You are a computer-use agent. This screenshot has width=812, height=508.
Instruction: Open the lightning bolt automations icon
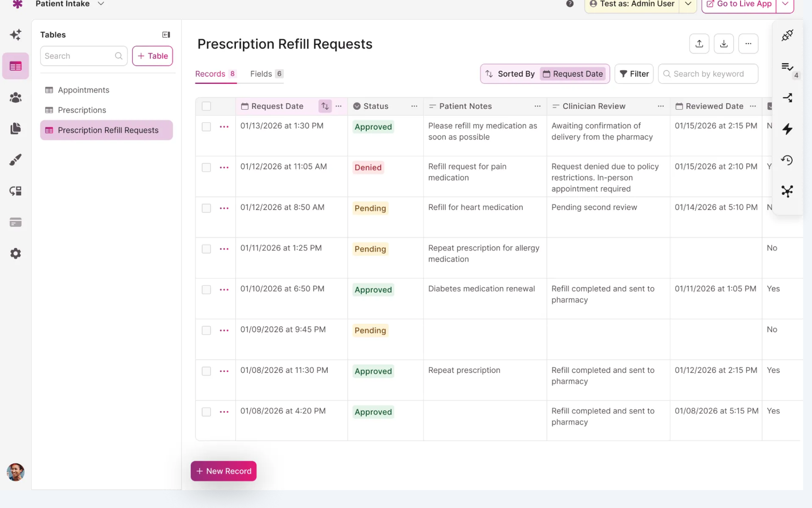(x=787, y=129)
